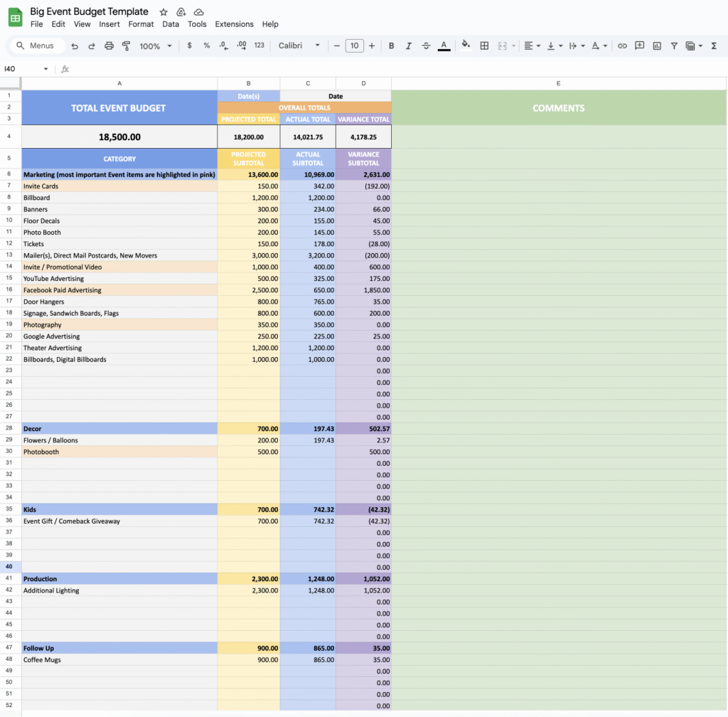The width and height of the screenshot is (728, 717).
Task: Increase decimal places icon
Action: (x=242, y=46)
